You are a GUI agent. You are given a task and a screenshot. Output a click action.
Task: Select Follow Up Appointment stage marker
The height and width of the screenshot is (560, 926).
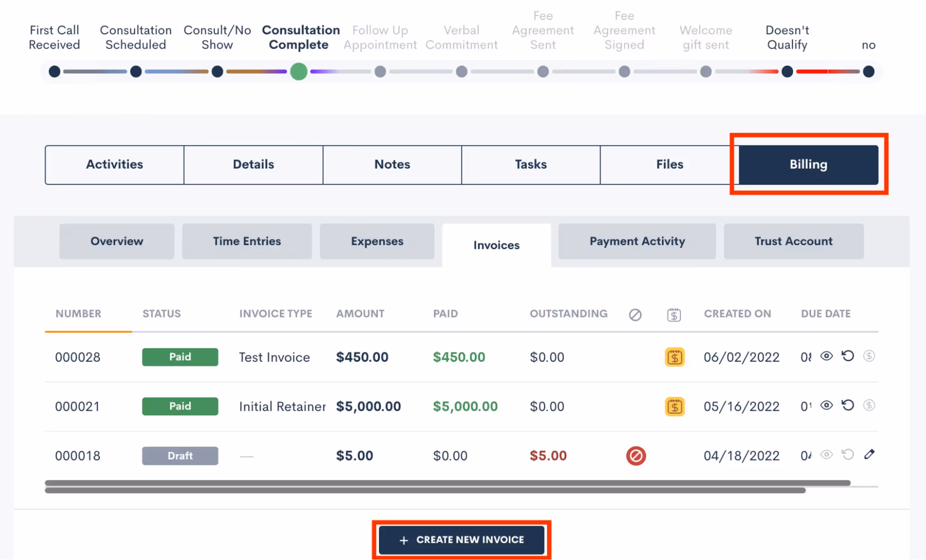(x=380, y=72)
